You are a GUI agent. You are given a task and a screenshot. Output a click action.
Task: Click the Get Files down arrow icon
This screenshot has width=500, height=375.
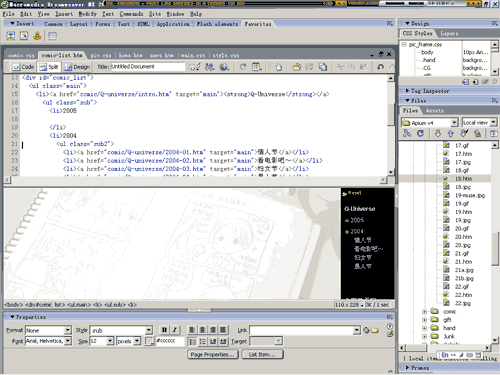click(x=438, y=134)
